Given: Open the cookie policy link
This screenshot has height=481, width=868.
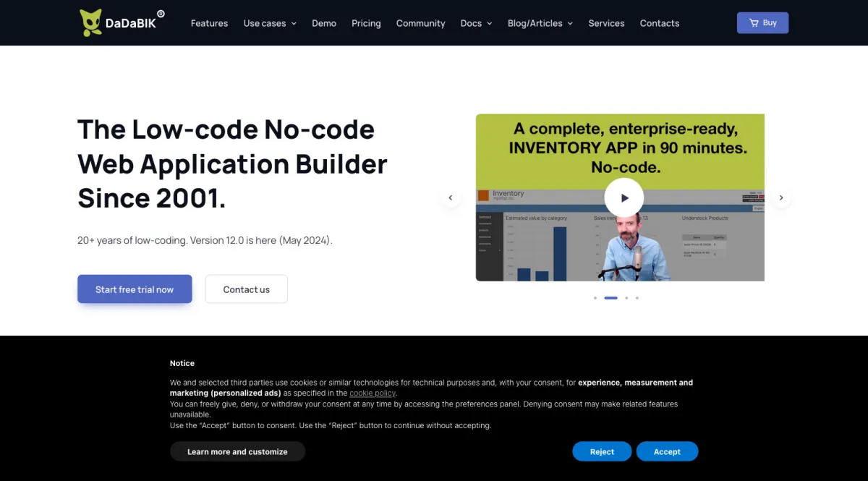Looking at the screenshot, I should [x=373, y=393].
